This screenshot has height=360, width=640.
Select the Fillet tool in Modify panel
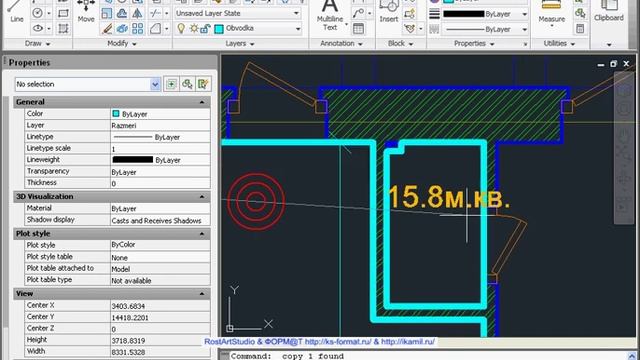point(155,29)
